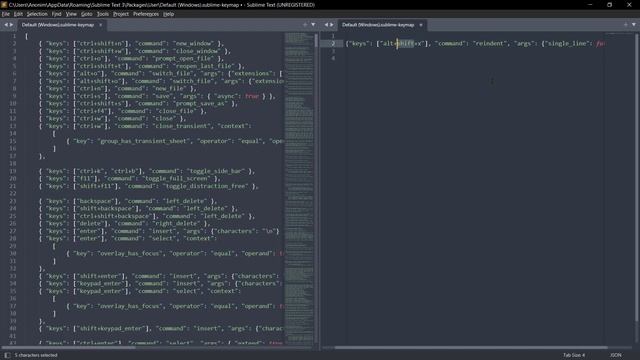Open the Help menu
The image size is (640, 360).
(169, 14)
